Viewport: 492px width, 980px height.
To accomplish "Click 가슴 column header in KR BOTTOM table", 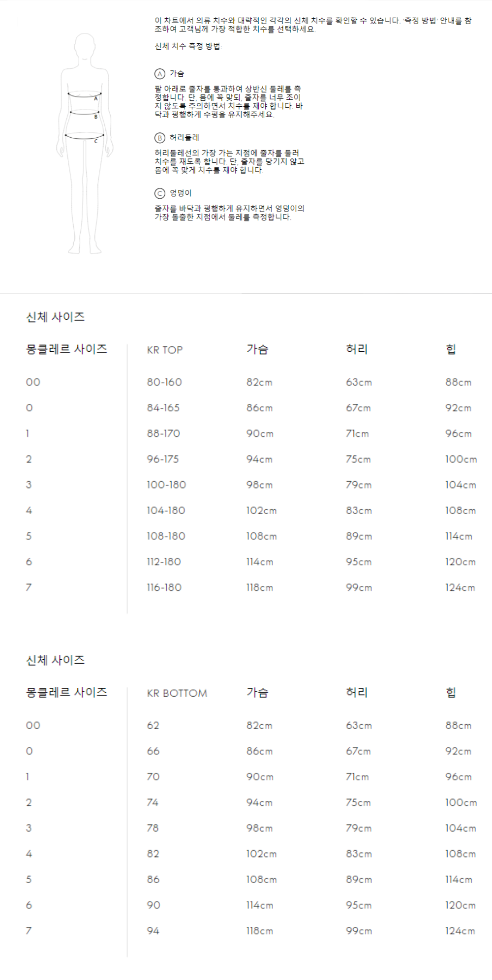I will pos(257,693).
